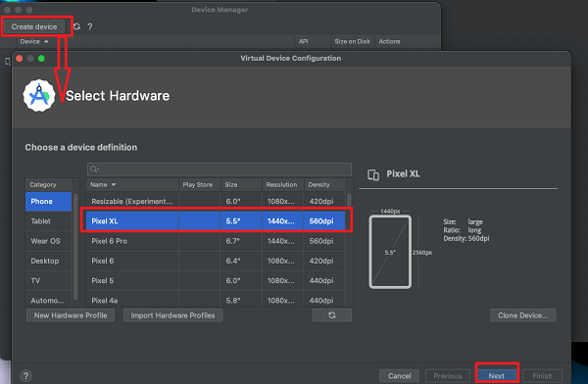Screen dimensions: 588x384
Task: Click the Android Studio logo icon
Action: click(x=39, y=96)
